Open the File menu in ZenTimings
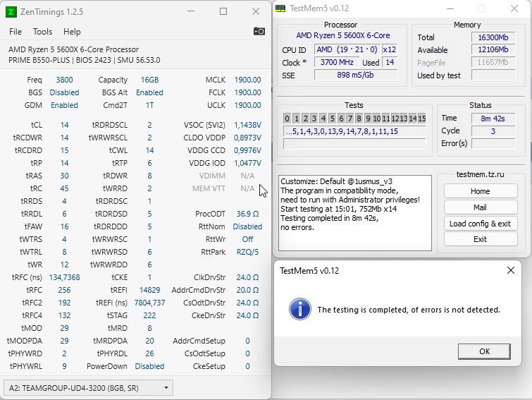 (16, 32)
